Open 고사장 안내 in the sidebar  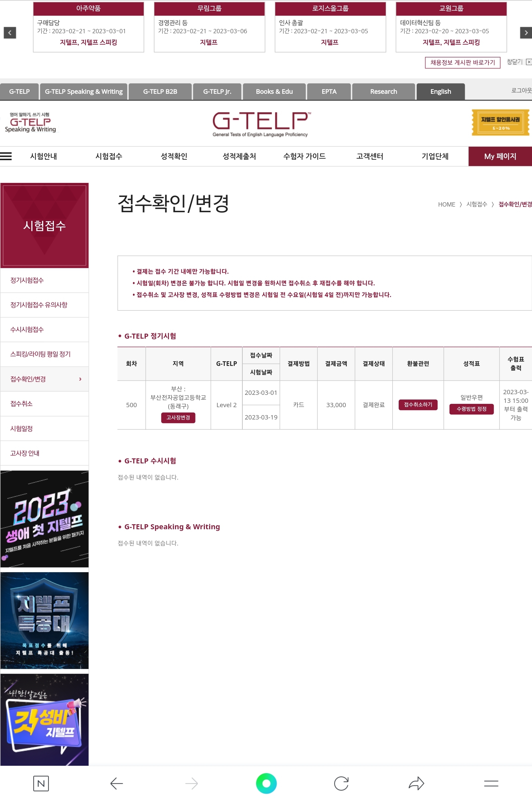45,453
